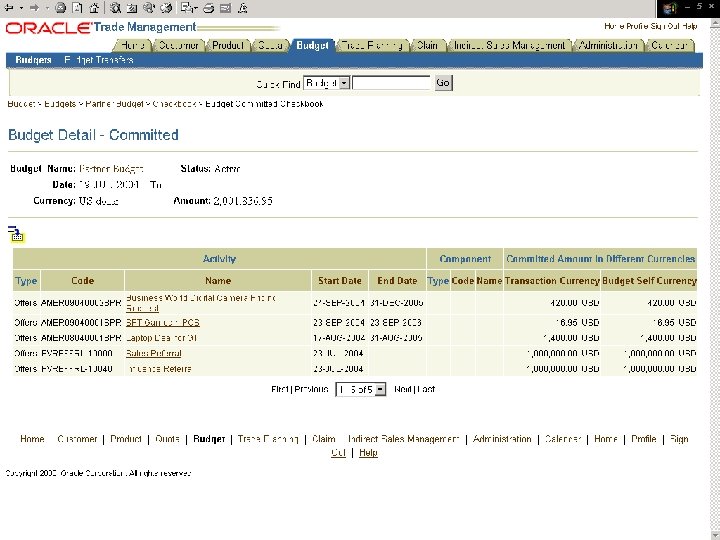Click the Next pagination link

click(403, 389)
